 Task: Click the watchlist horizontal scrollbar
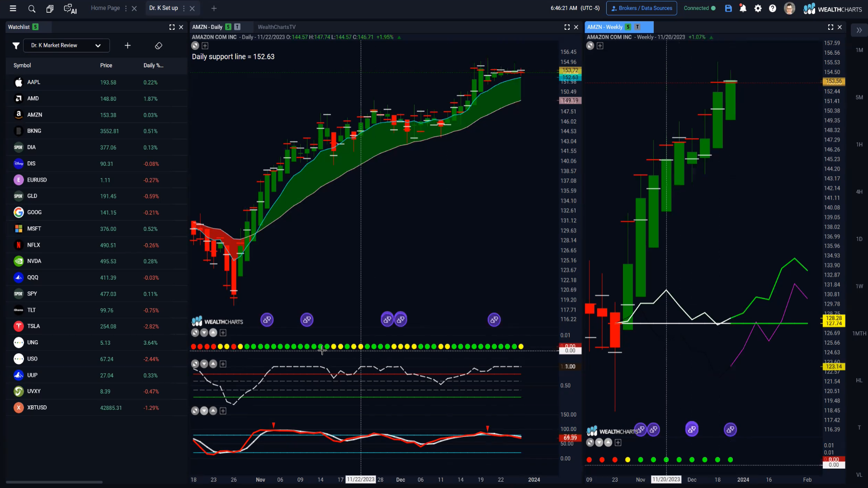54,482
